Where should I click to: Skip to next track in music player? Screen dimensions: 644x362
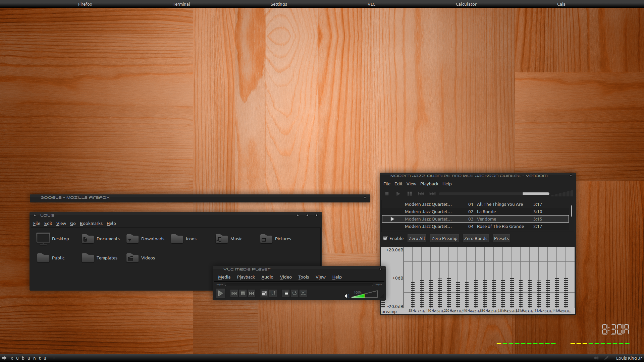432,194
